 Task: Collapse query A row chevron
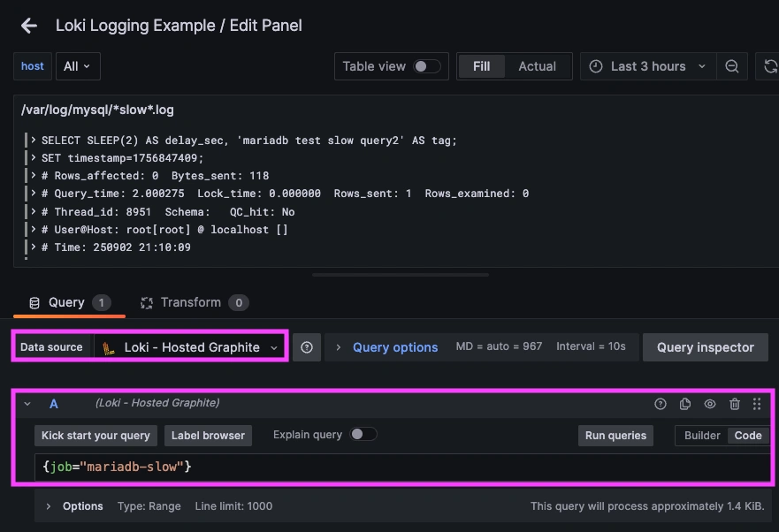[x=27, y=404]
